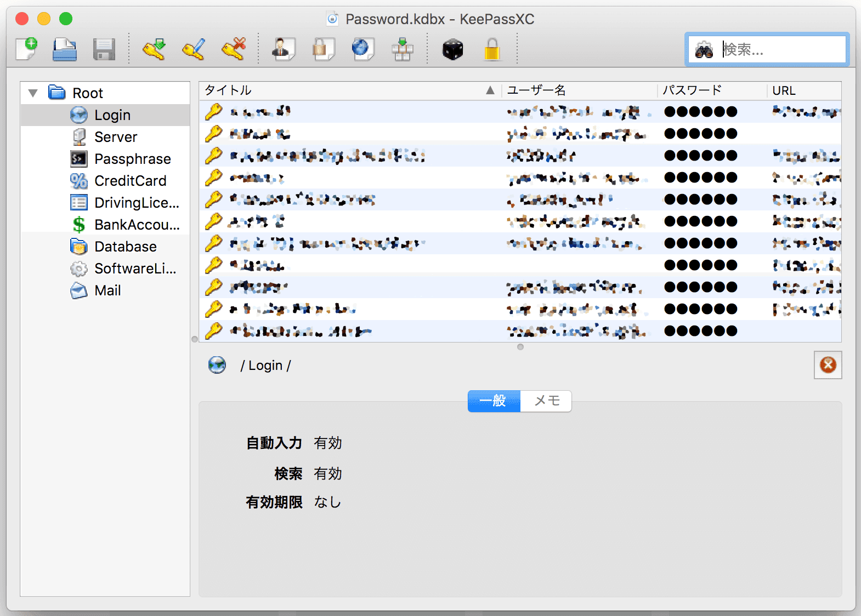This screenshot has height=616, width=861.
Task: Edit the selected entry via key-pencil icon
Action: pyautogui.click(x=194, y=49)
